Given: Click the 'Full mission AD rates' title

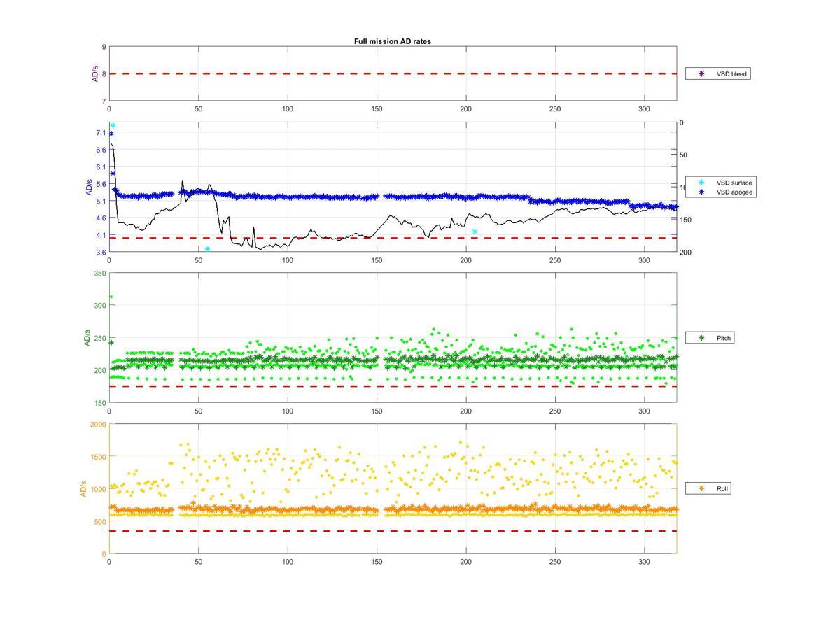Looking at the screenshot, I should (x=392, y=41).
